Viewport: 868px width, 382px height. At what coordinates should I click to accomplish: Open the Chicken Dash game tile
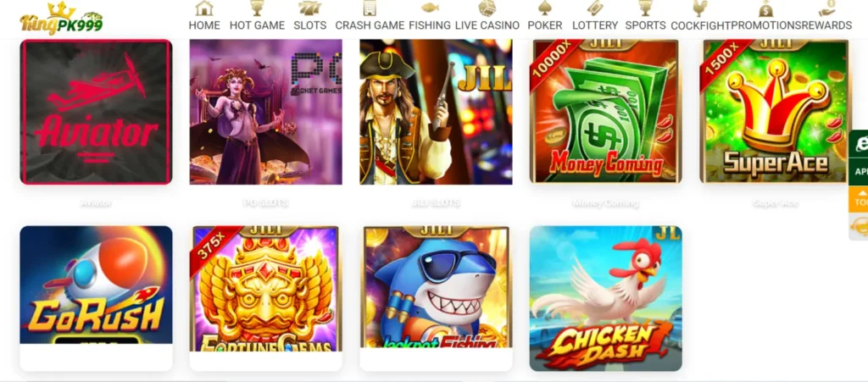tap(605, 298)
